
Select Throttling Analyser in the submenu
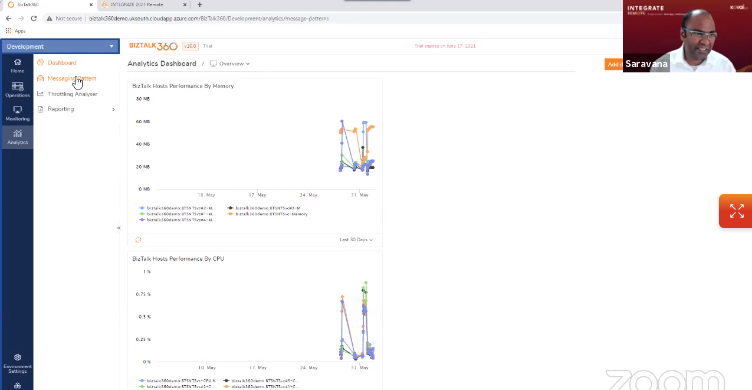click(x=72, y=94)
